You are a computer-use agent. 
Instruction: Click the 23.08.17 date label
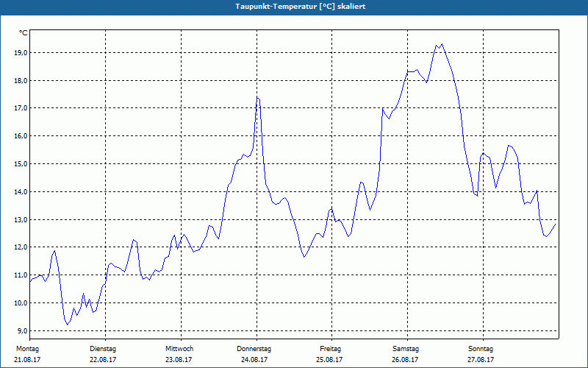179,360
